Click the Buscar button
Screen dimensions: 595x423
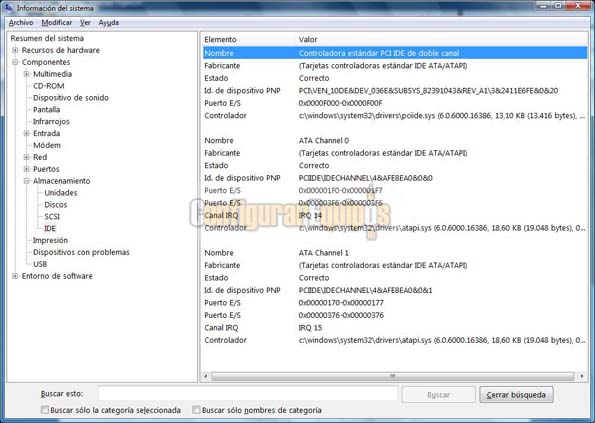coord(438,395)
